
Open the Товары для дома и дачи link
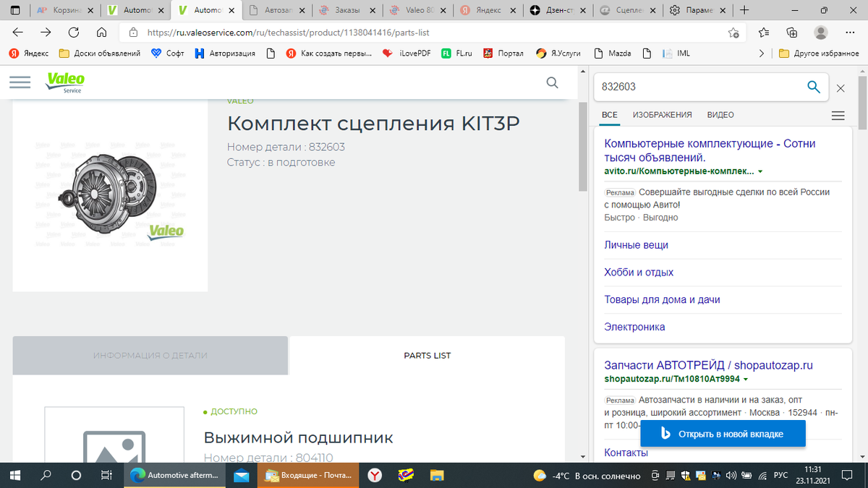(x=662, y=299)
